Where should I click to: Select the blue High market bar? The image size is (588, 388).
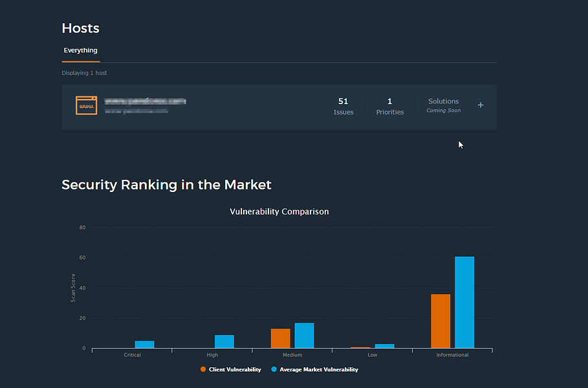coord(224,341)
